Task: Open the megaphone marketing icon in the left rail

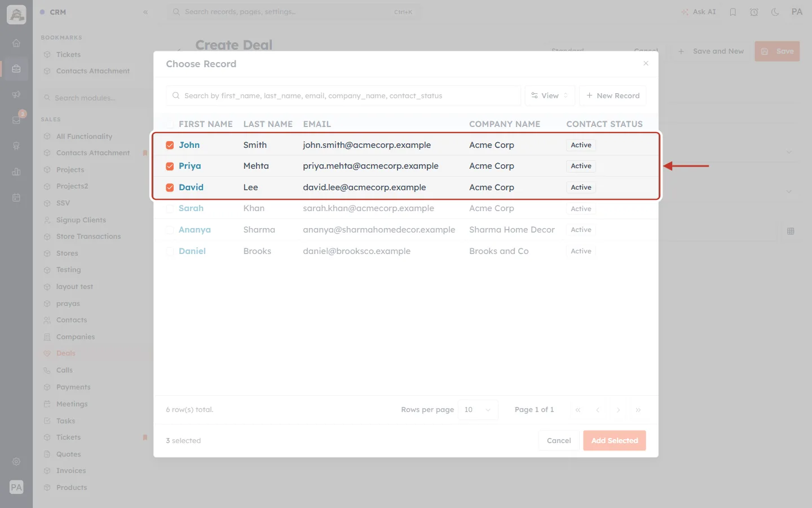Action: click(x=16, y=94)
